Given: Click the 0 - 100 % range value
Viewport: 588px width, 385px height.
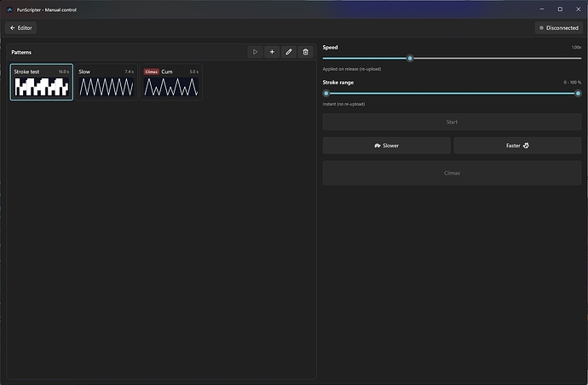Looking at the screenshot, I should (573, 83).
